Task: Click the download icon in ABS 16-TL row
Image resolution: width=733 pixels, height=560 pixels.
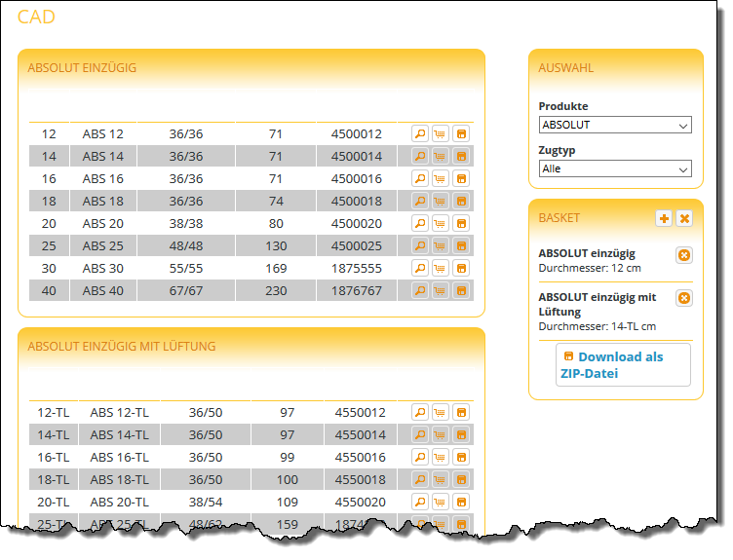Action: (x=461, y=457)
